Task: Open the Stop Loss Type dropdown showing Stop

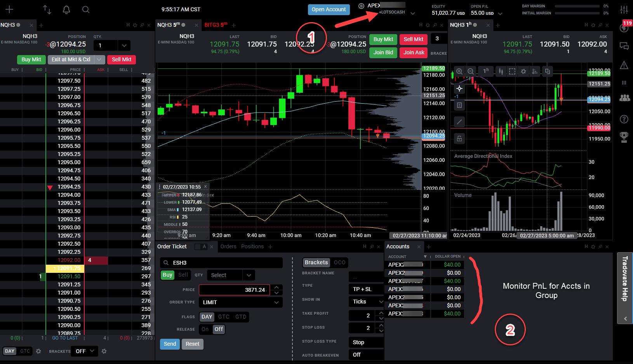Action: pyautogui.click(x=365, y=342)
